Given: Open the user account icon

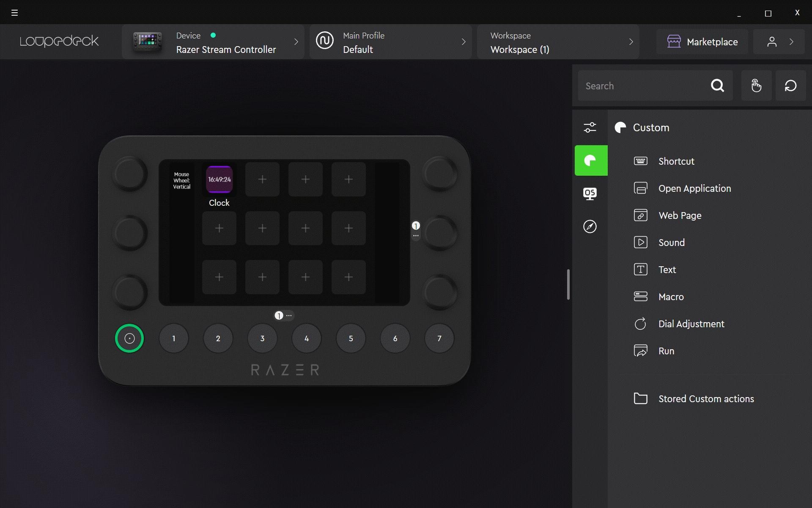Looking at the screenshot, I should [x=772, y=41].
